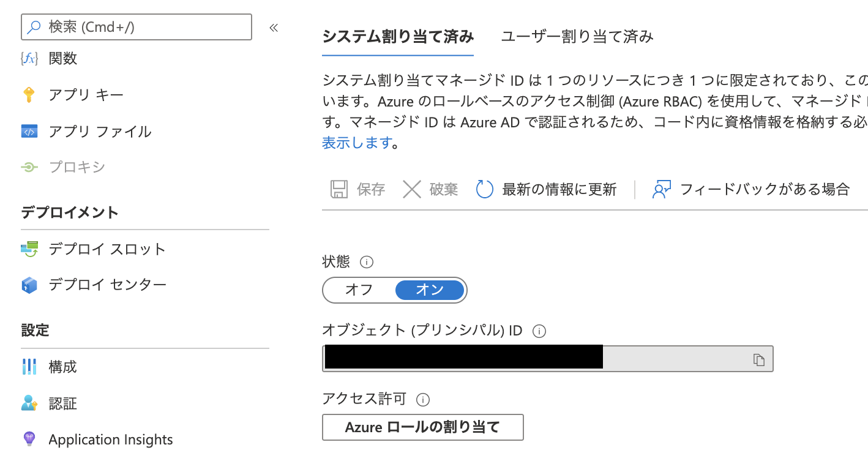Select Application Insights in the sidebar
The width and height of the screenshot is (868, 453).
point(110,439)
